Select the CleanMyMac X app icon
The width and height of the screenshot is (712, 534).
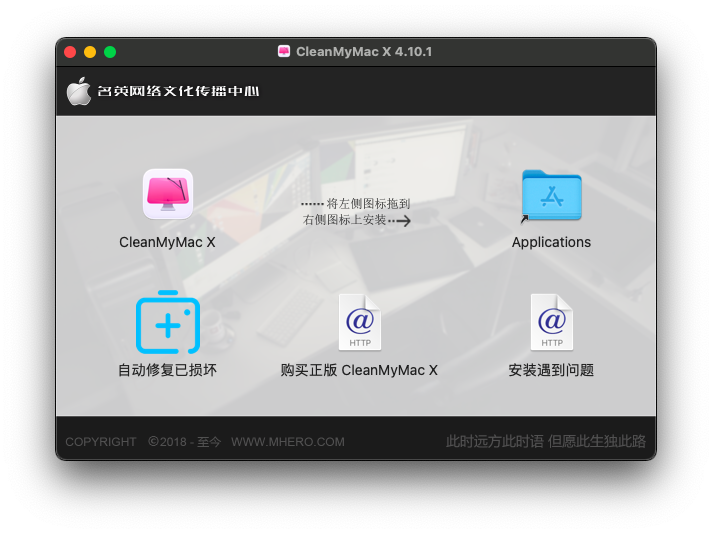168,194
